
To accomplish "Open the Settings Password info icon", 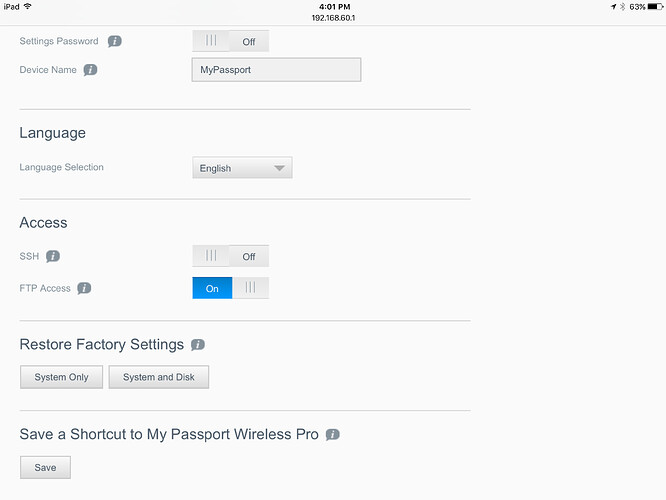I will coord(115,41).
